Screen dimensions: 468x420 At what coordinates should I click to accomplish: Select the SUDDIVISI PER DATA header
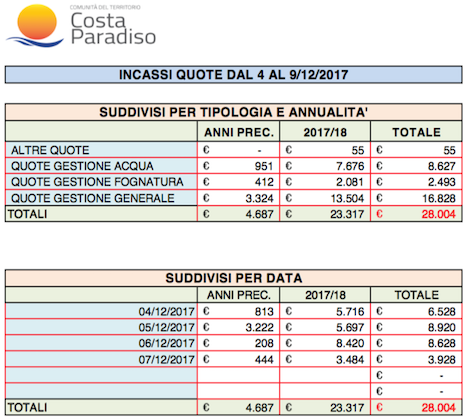233,278
